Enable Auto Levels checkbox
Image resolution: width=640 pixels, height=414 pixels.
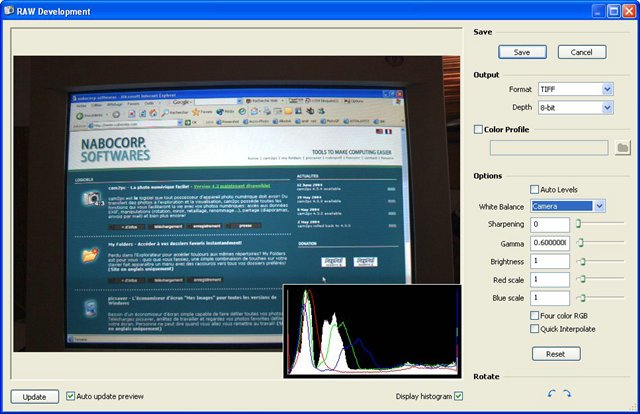[534, 189]
